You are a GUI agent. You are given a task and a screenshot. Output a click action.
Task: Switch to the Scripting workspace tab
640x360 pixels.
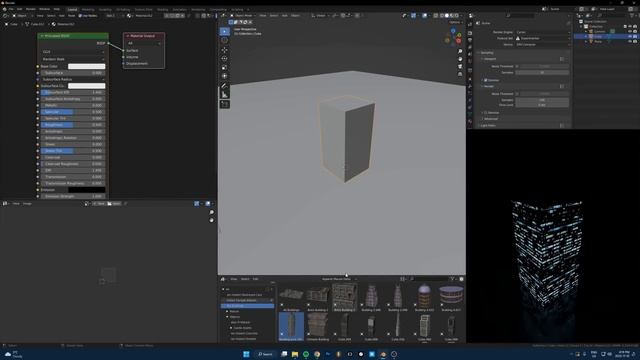click(237, 9)
